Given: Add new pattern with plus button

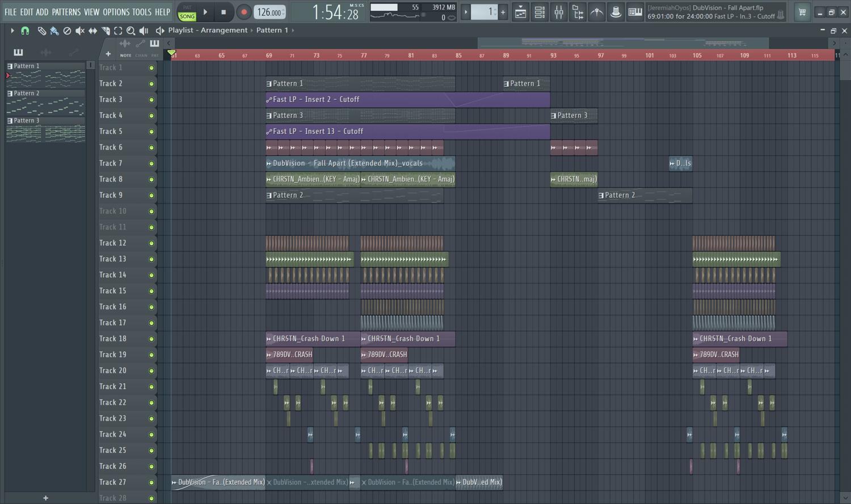Looking at the screenshot, I should pyautogui.click(x=45, y=498).
